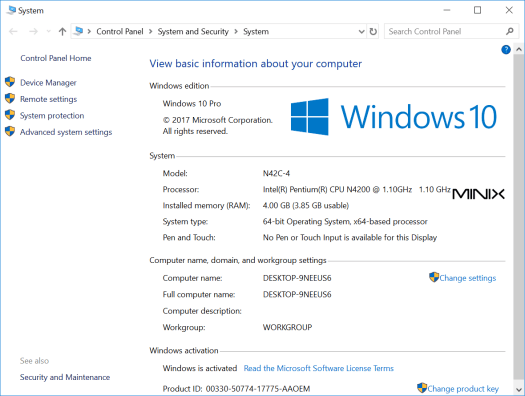Click the shield icon beside Device Manager

click(10, 82)
